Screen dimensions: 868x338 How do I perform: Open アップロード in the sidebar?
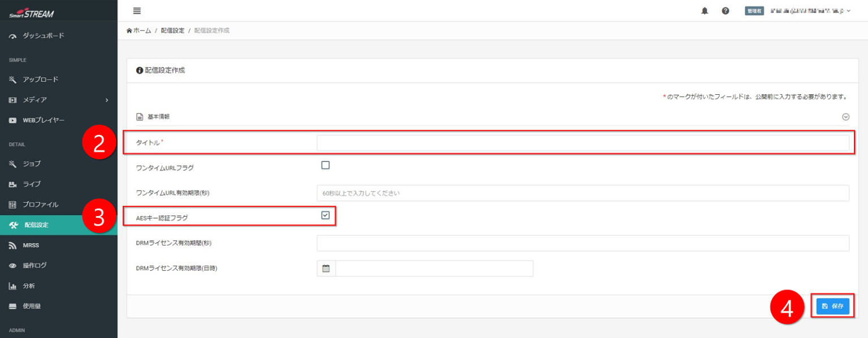pos(40,80)
